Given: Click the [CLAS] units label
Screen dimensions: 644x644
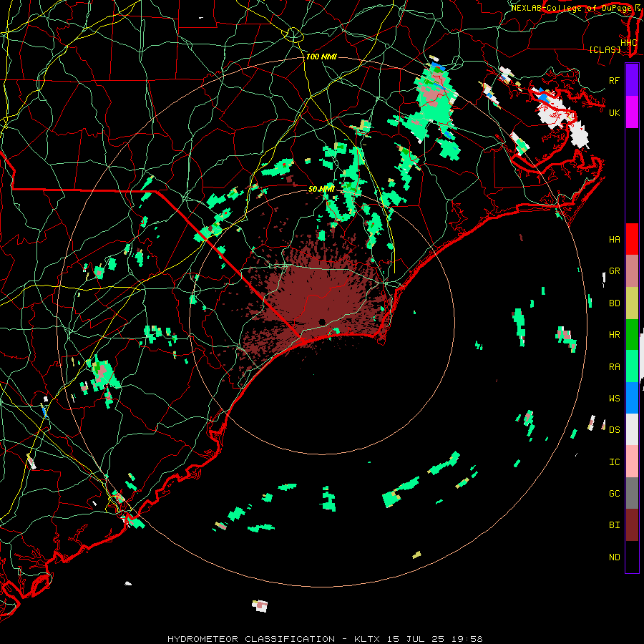Looking at the screenshot, I should (605, 49).
